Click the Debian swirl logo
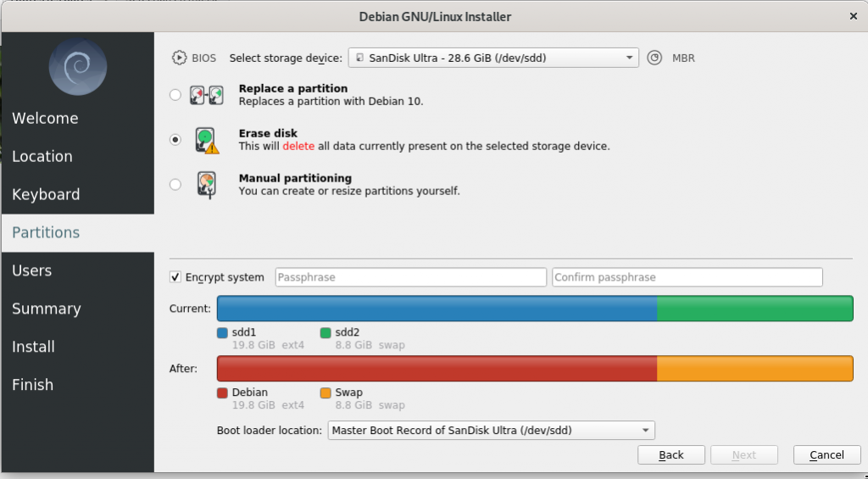The height and width of the screenshot is (479, 868). (77, 66)
